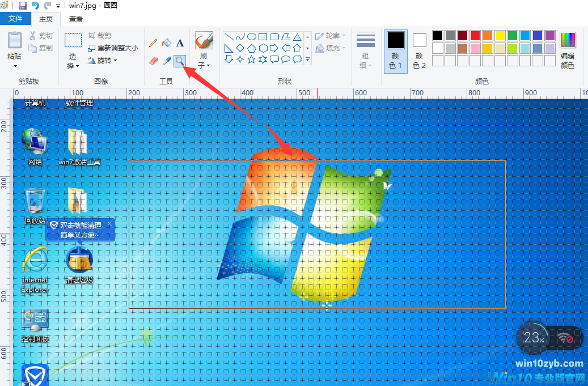Open 编辑颜色 color editor

[568, 50]
